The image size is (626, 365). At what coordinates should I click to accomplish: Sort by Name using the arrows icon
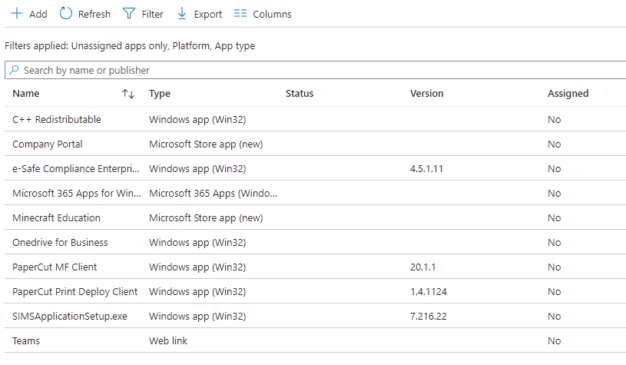tap(128, 93)
